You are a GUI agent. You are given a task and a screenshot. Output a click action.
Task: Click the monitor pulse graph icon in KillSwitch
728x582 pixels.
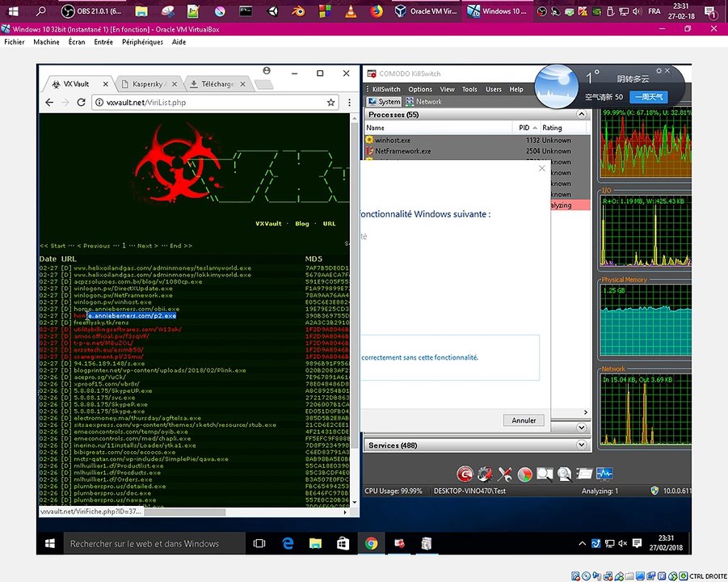[604, 474]
